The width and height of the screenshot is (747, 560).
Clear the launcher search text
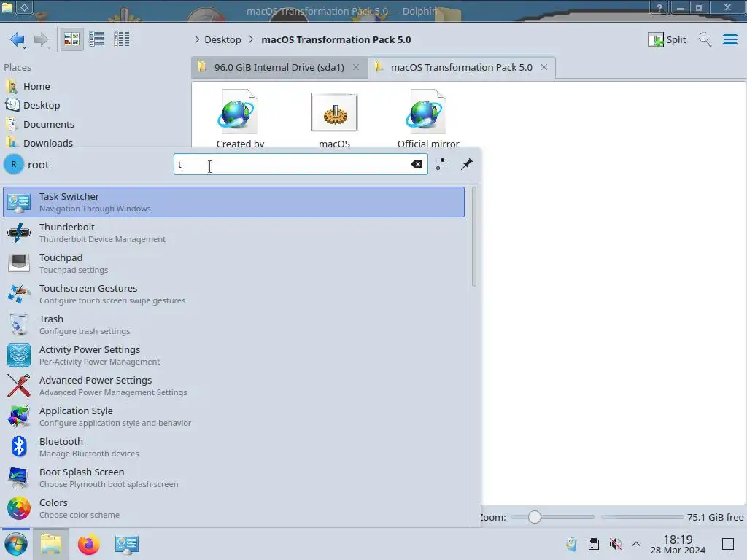tap(417, 164)
